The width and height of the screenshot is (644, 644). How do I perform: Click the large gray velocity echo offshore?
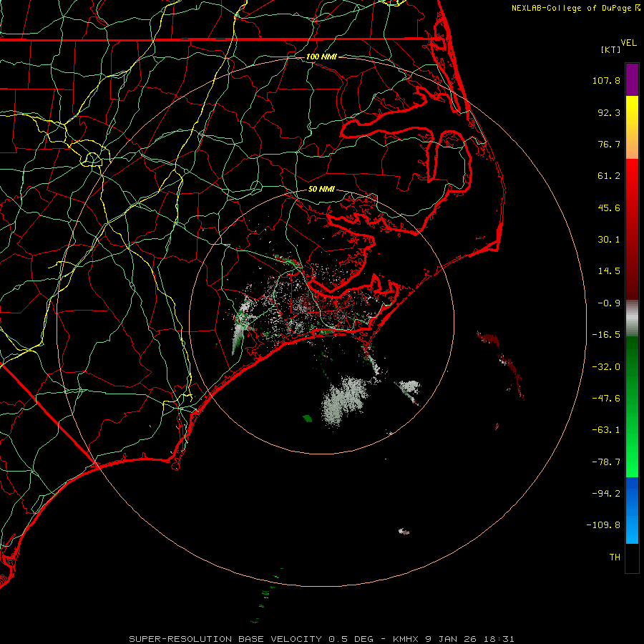coord(344,401)
